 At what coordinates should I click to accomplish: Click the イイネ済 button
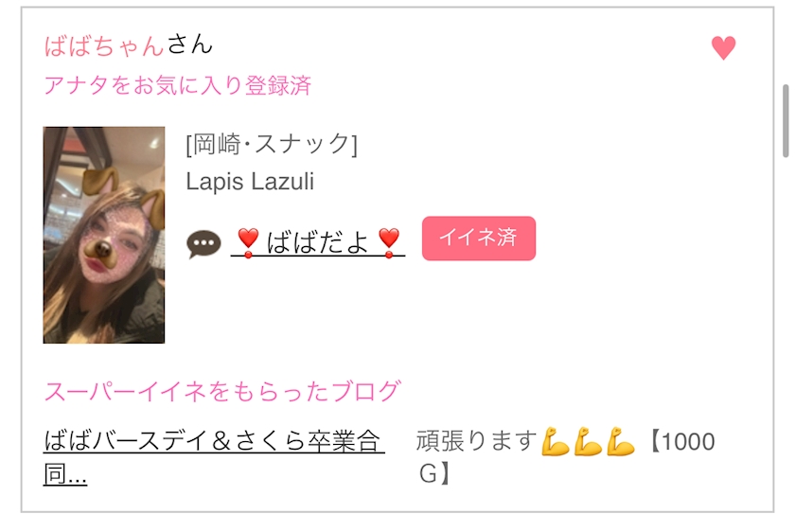click(x=479, y=239)
